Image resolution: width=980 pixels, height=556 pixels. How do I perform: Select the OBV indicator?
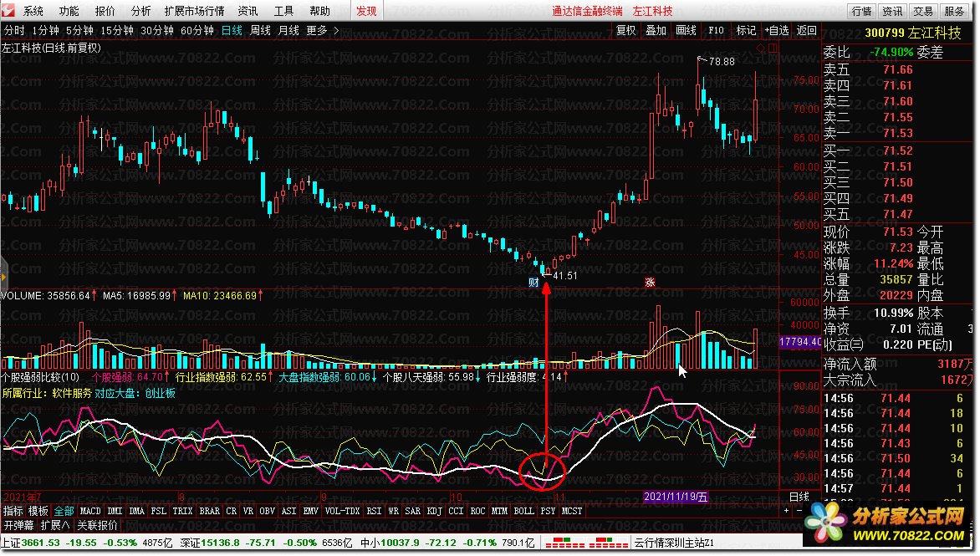267,511
